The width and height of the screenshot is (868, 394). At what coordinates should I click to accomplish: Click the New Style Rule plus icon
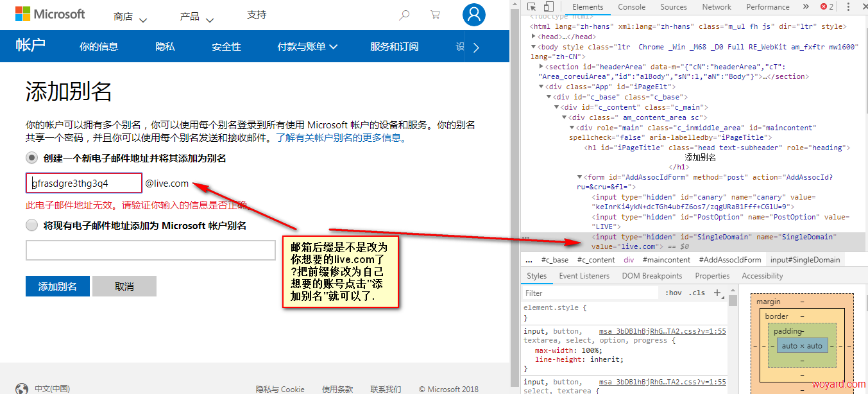pyautogui.click(x=717, y=293)
